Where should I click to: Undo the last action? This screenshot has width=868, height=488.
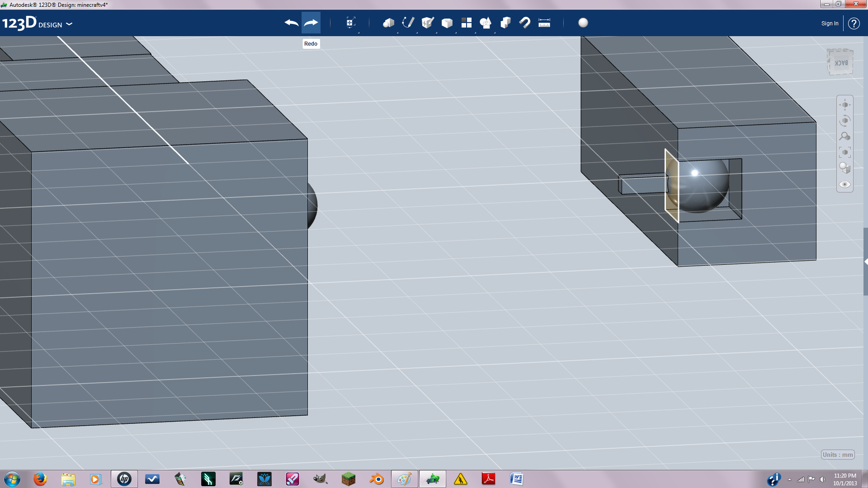click(292, 23)
